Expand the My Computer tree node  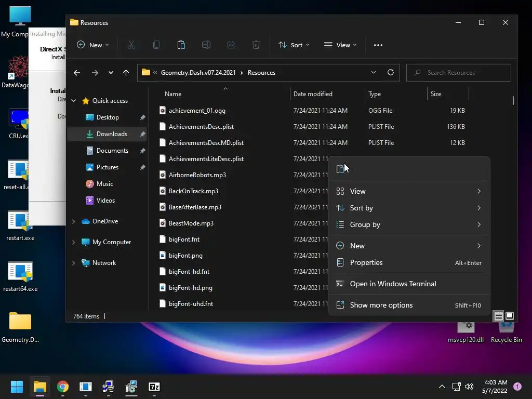pos(74,242)
